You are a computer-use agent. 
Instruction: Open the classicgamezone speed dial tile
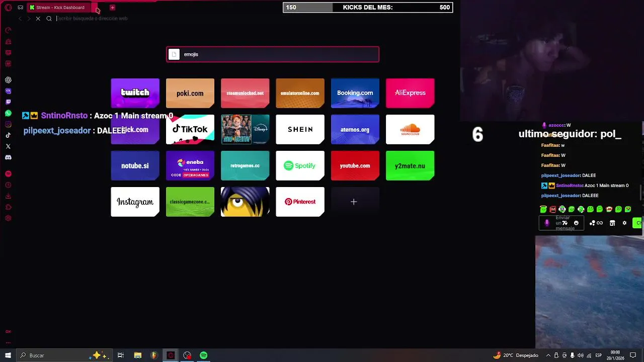tap(190, 202)
